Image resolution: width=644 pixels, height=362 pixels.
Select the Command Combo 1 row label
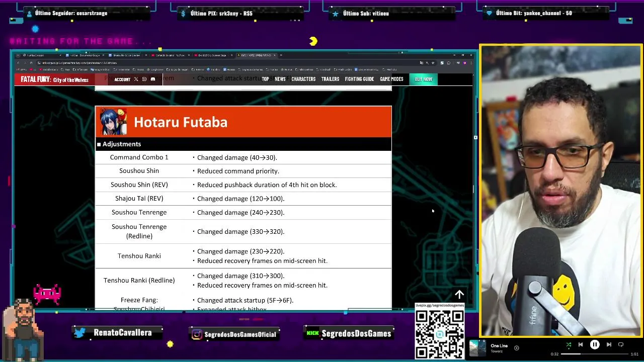pos(139,157)
